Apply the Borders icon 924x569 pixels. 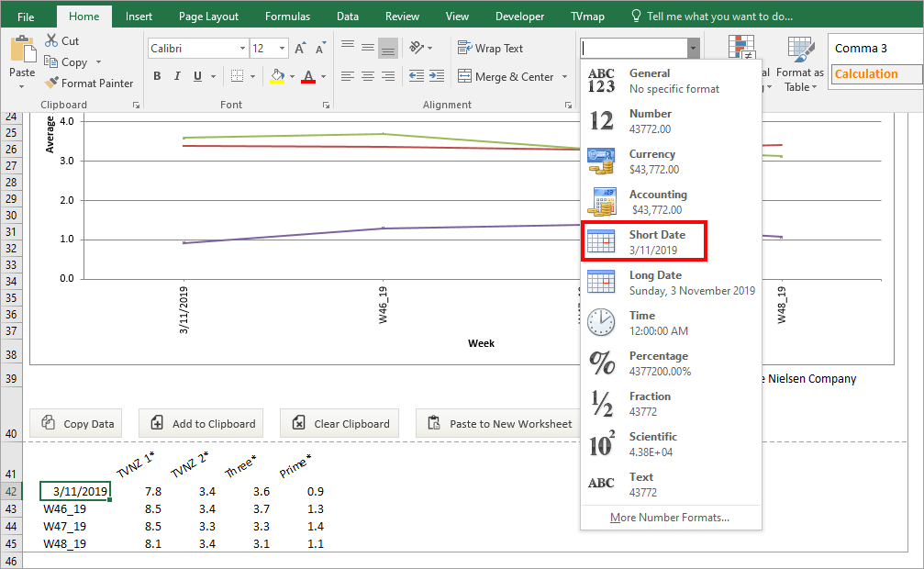click(x=238, y=76)
